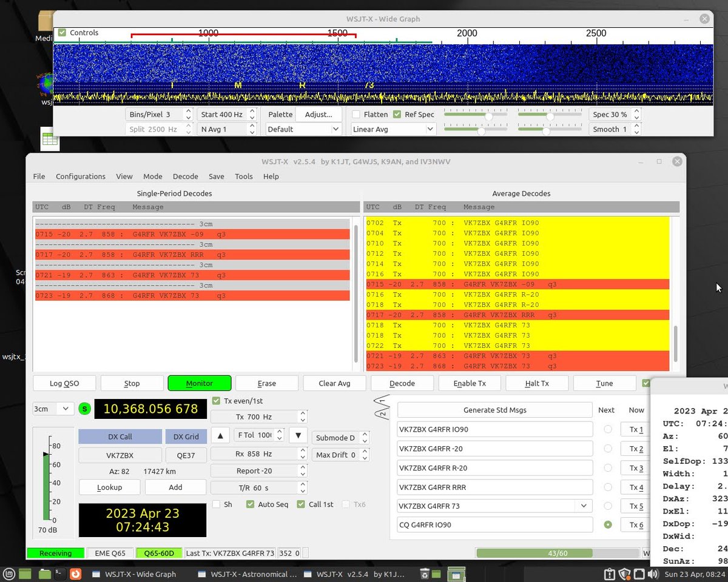
Task: Click the Log QSO button
Action: tap(64, 383)
